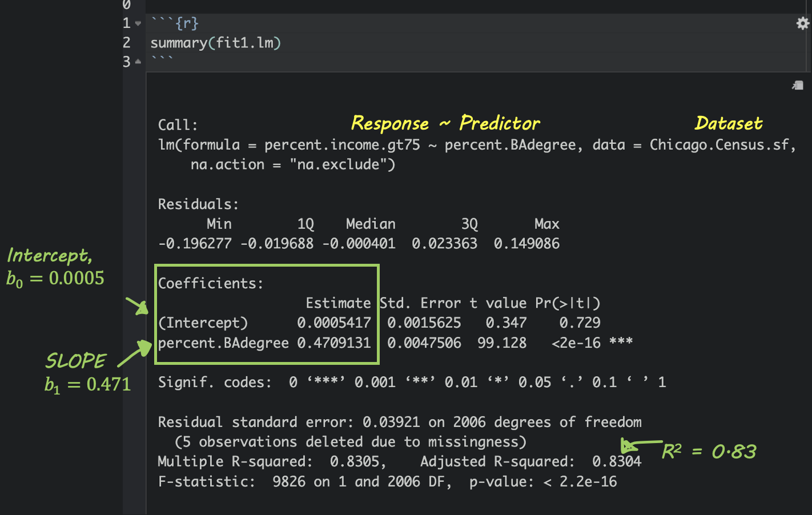Screen dimensions: 812x515
Task: Collapse the code chunk at line 1
Action: tap(138, 23)
